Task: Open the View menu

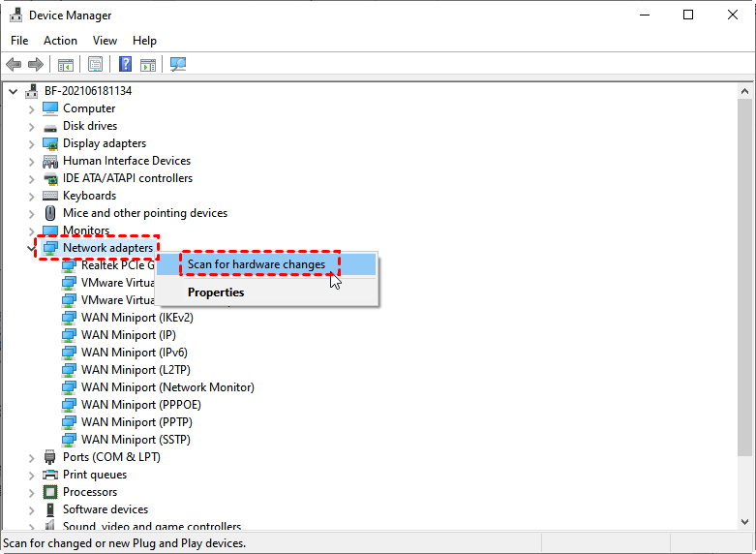Action: (105, 41)
